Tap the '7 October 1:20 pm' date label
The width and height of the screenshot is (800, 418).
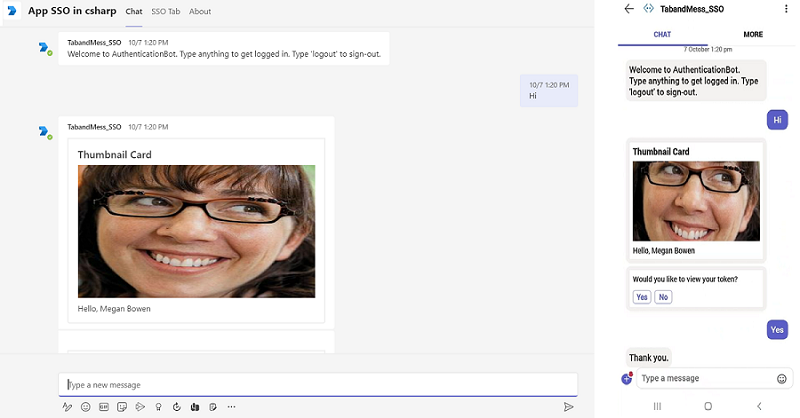coord(708,50)
